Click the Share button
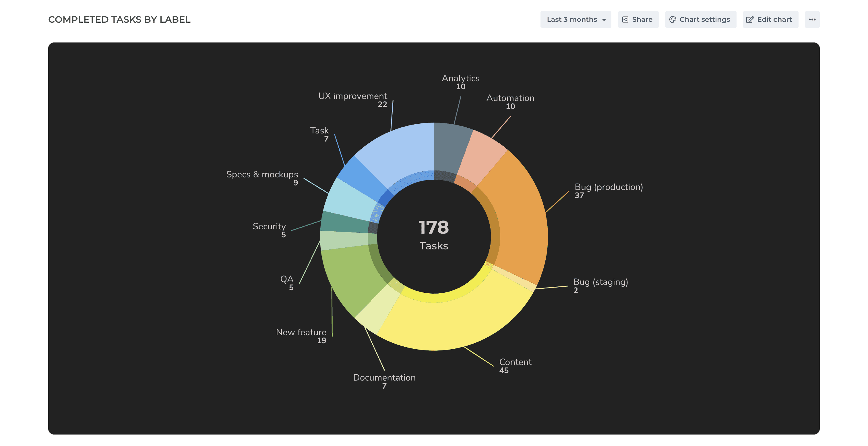The width and height of the screenshot is (868, 446). pyautogui.click(x=638, y=20)
